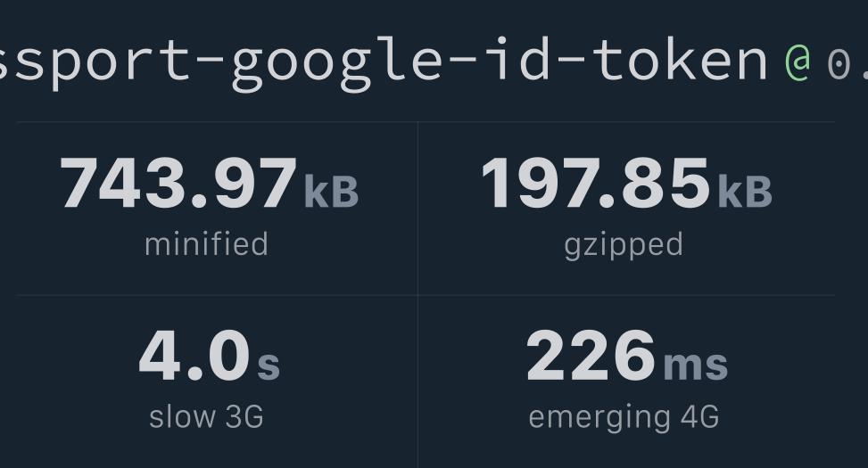868x468 pixels.
Task: Click the 'slow 3G' label
Action: 206,416
